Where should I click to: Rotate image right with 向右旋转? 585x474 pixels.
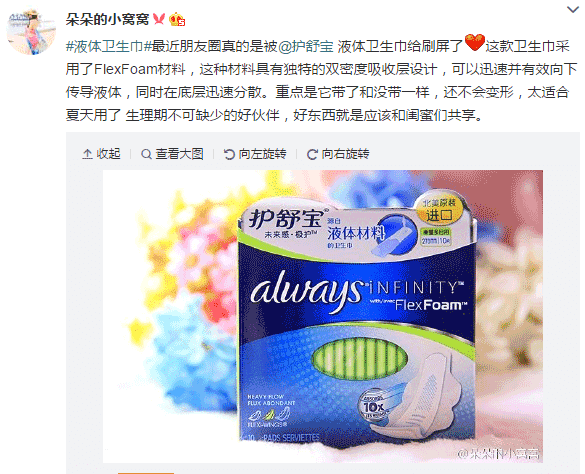pyautogui.click(x=338, y=154)
